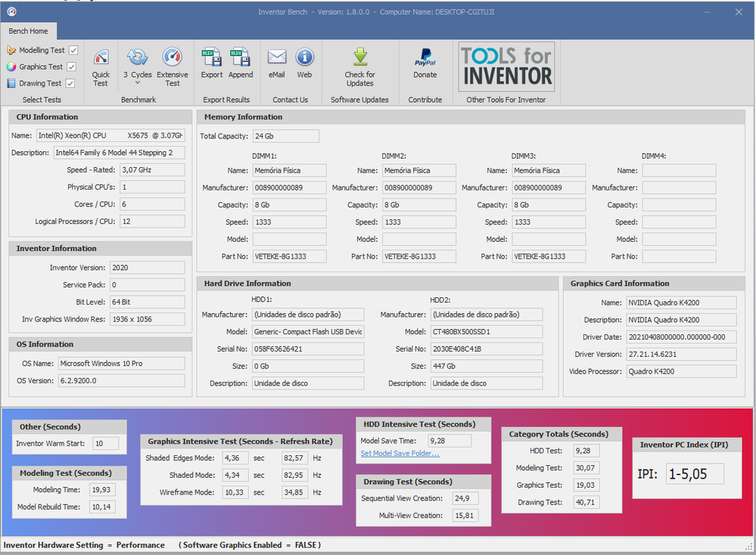Select the DIMM1 Part No field
Viewport: 756px width, 555px height.
coord(289,256)
